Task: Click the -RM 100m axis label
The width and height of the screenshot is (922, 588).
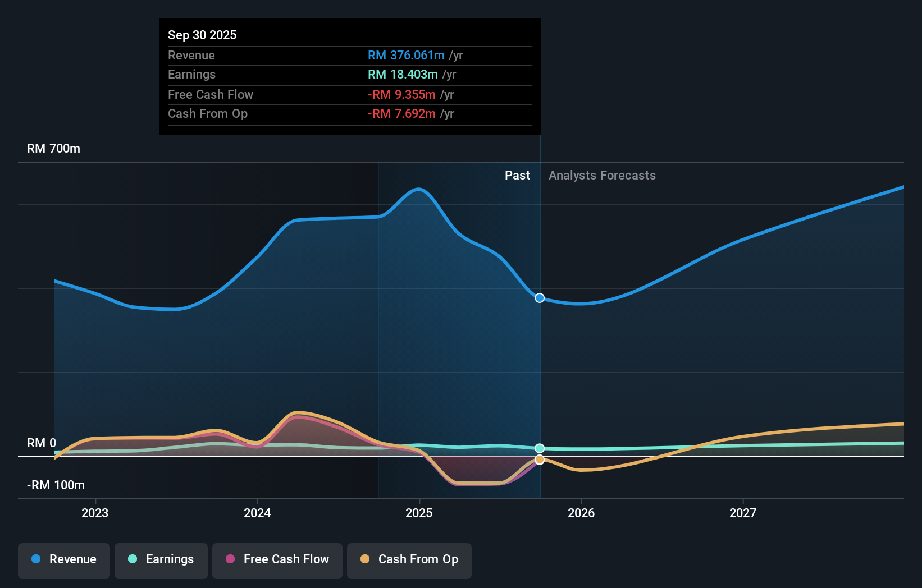Action: tap(55, 485)
